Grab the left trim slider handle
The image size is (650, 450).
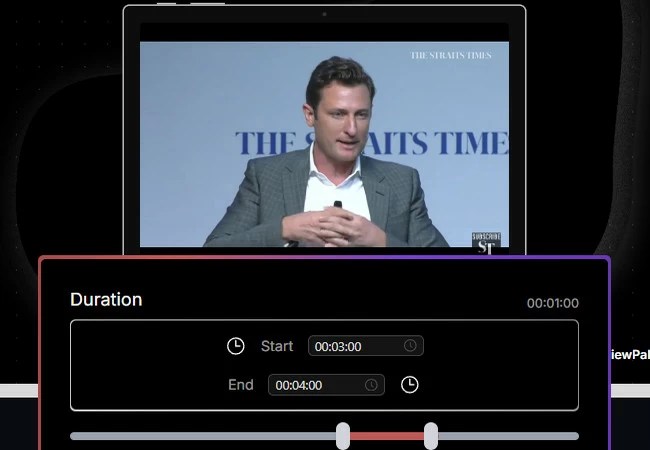click(343, 436)
